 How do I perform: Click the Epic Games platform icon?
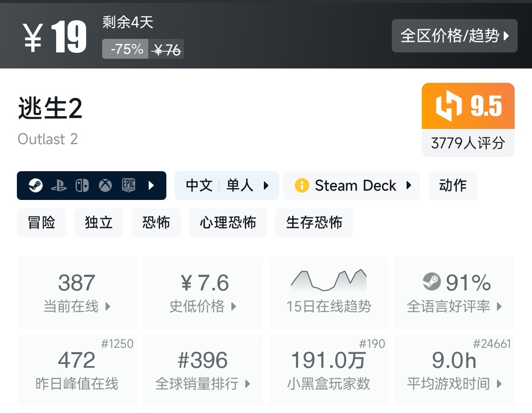point(128,186)
